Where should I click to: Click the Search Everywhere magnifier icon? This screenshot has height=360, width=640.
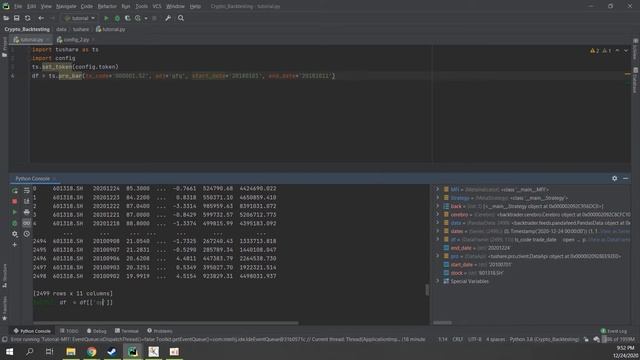[x=181, y=18]
